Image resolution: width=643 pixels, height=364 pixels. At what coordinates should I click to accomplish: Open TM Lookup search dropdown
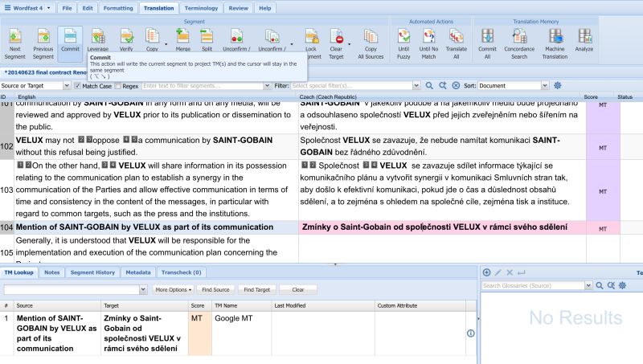click(143, 289)
